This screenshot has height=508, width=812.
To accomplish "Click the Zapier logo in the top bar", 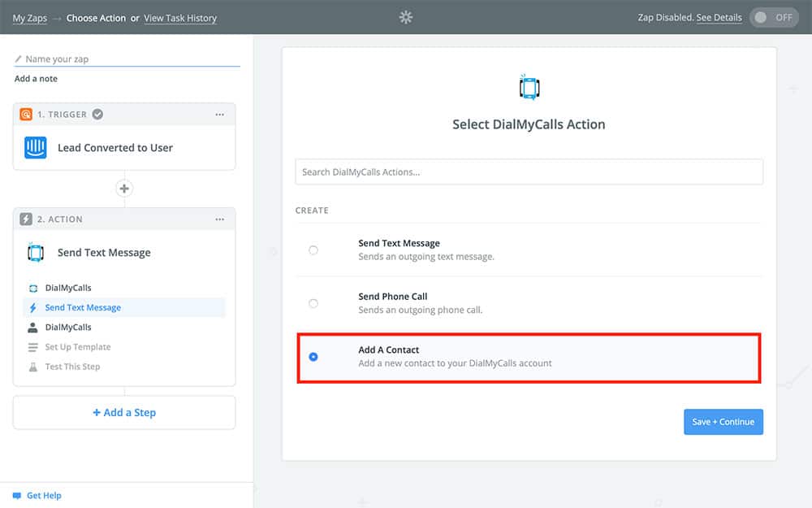I will (406, 17).
